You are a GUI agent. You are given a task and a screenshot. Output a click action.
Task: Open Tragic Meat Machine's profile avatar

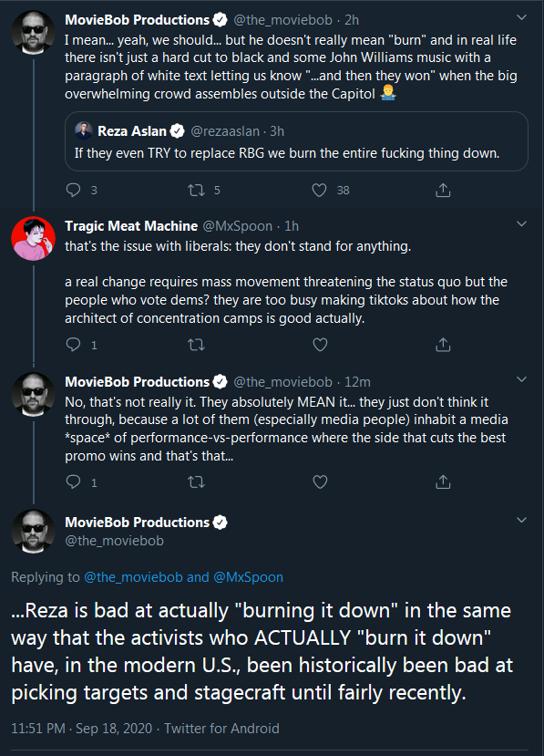(33, 239)
